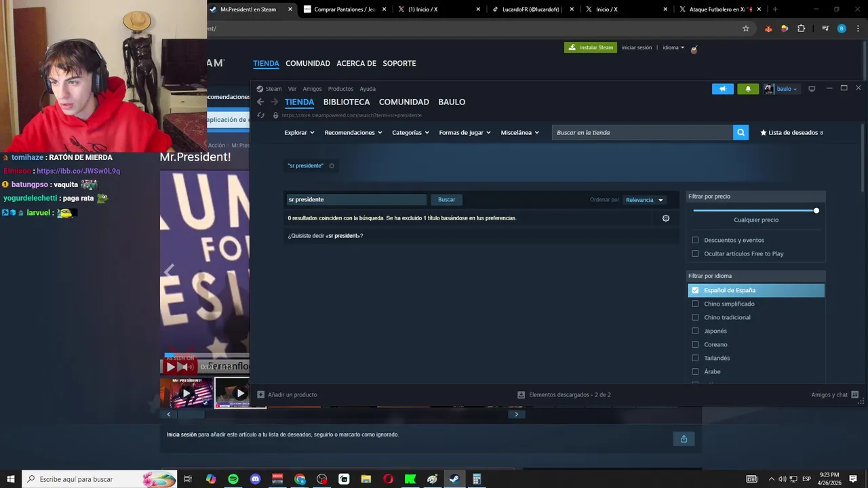Open Task View on the taskbar
The width and height of the screenshot is (868, 488).
click(188, 479)
